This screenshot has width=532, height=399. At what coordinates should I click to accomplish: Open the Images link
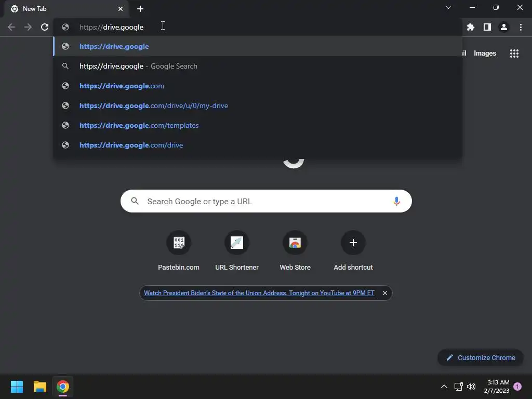coord(485,54)
